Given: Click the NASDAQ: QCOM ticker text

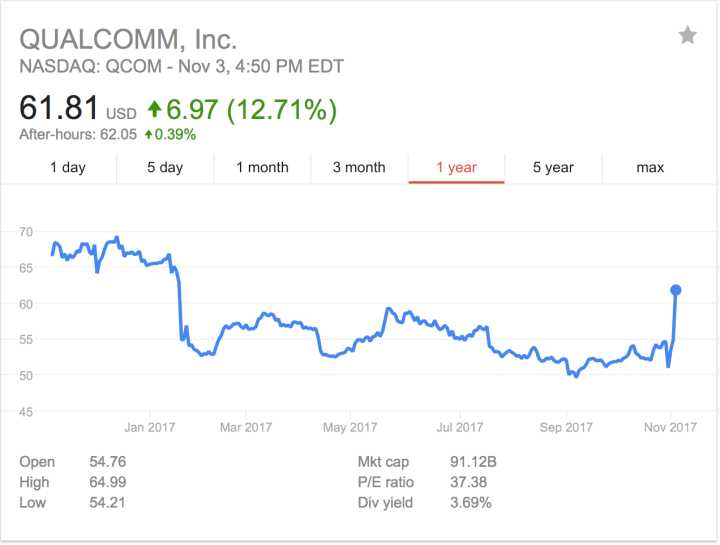Looking at the screenshot, I should pos(90,66).
